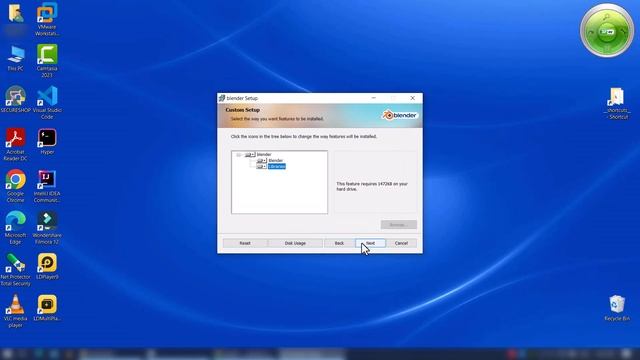Click the green circular widget on desktop
640x360 pixels.
point(607,31)
